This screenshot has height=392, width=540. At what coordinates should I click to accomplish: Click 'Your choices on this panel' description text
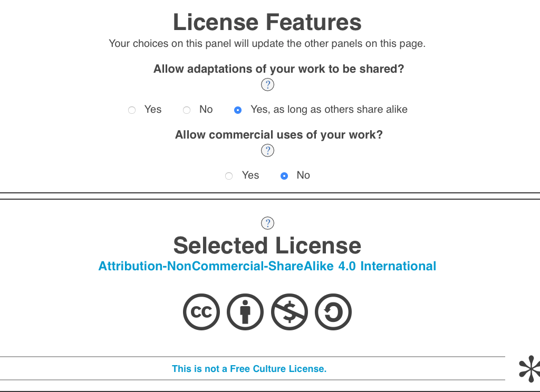click(267, 44)
